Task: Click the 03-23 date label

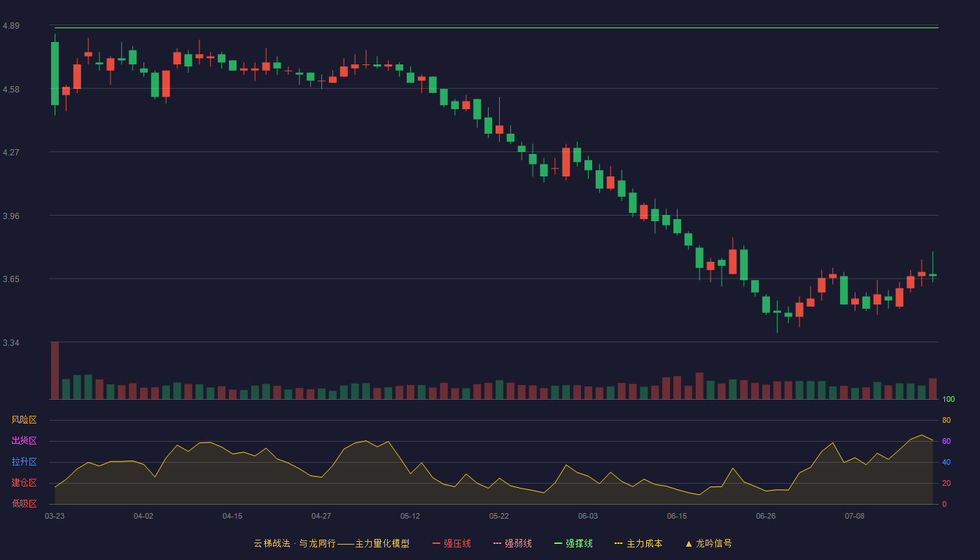Action: [x=55, y=516]
